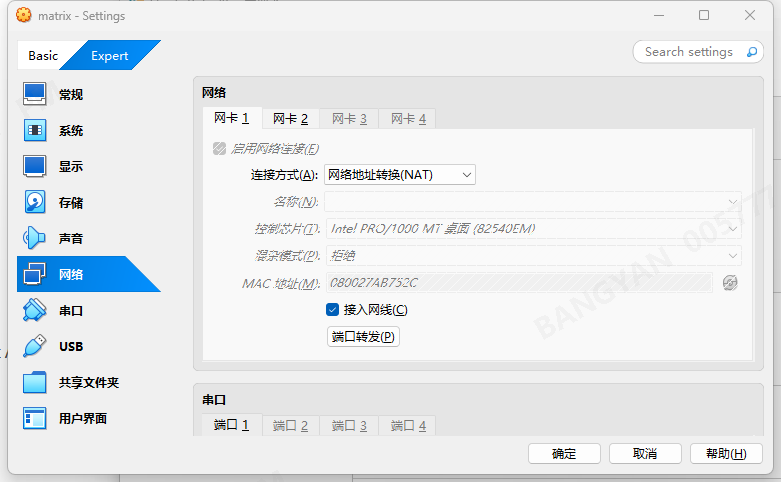The width and height of the screenshot is (781, 482).
Task: Confirm with the 确定 button
Action: [x=564, y=454]
